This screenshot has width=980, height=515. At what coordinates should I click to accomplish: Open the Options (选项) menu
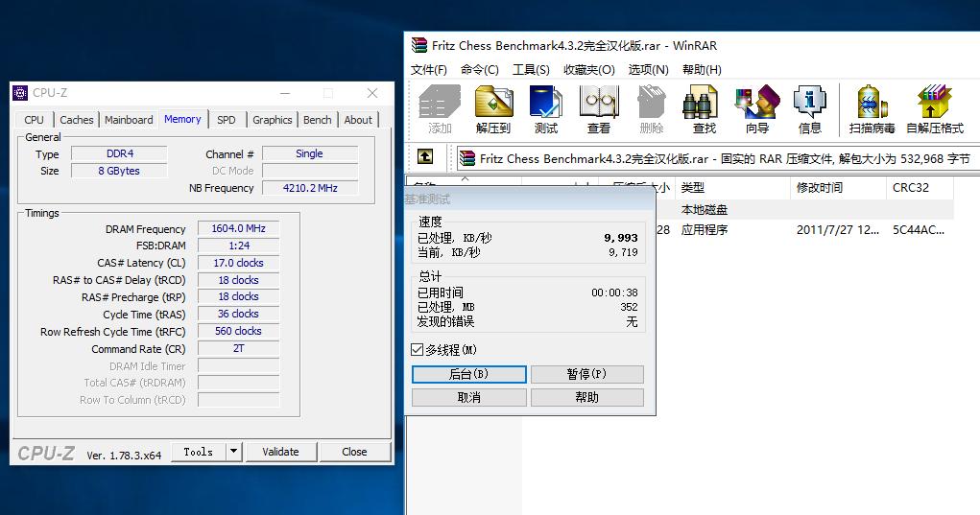click(648, 69)
